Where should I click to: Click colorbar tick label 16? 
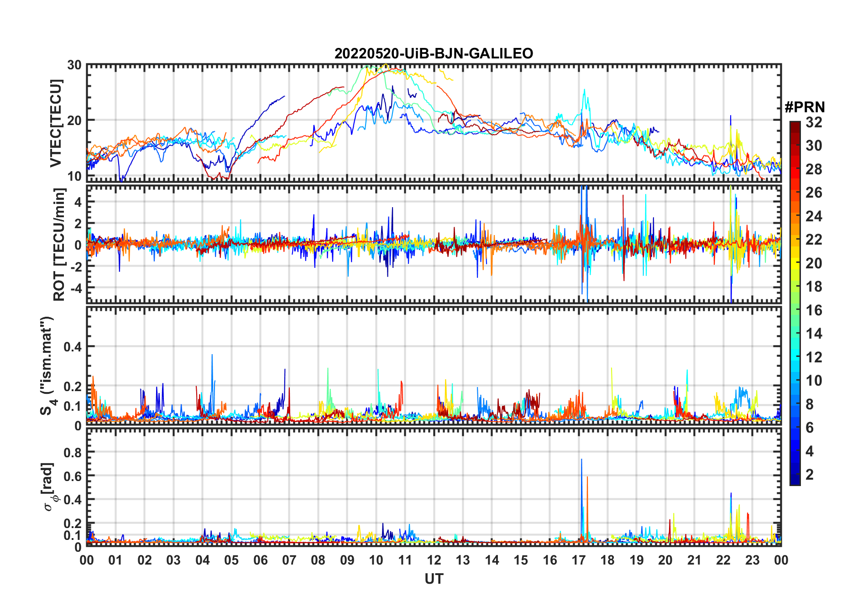(x=814, y=310)
